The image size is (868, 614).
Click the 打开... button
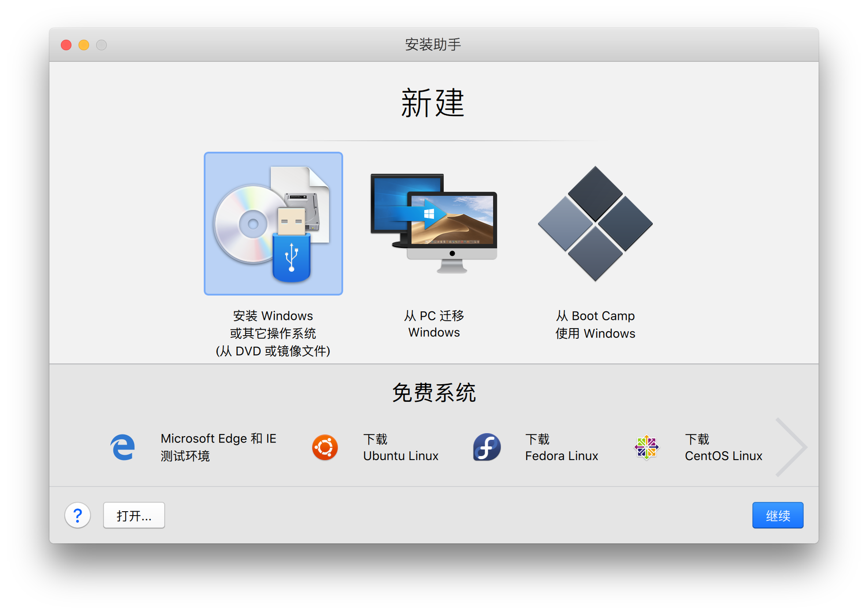point(134,515)
